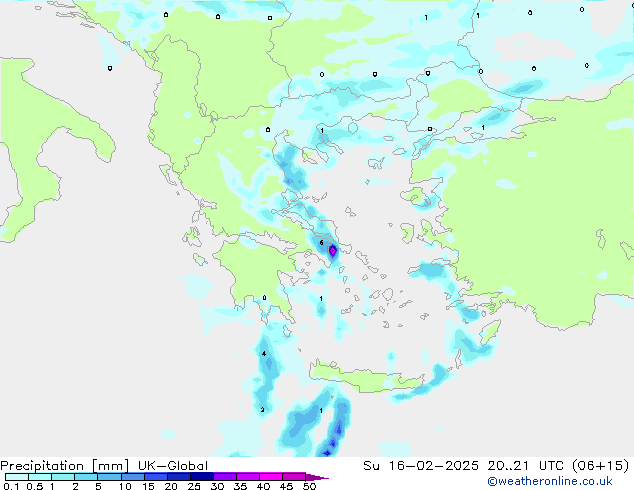Select the 5–10 mm legend swatch
634x490 pixels.
click(x=109, y=477)
